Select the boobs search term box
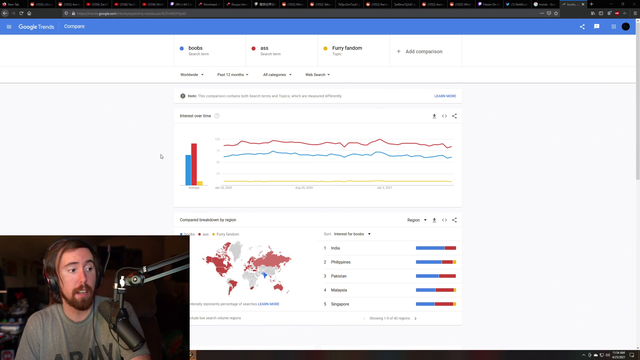The height and width of the screenshot is (360, 640). point(210,51)
